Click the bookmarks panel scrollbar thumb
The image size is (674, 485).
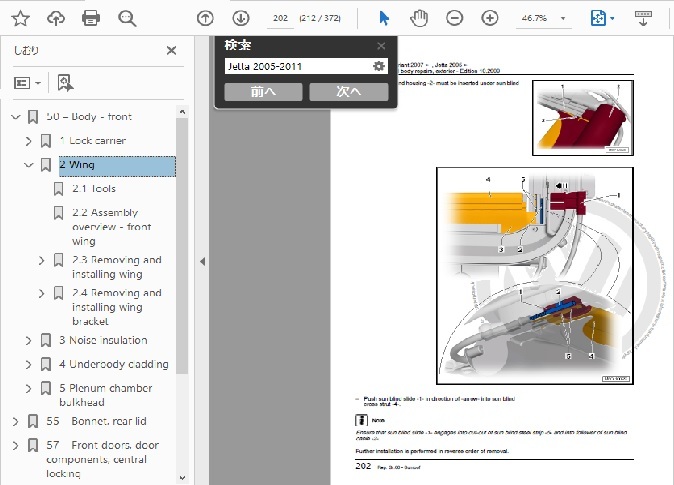pyautogui.click(x=182, y=245)
